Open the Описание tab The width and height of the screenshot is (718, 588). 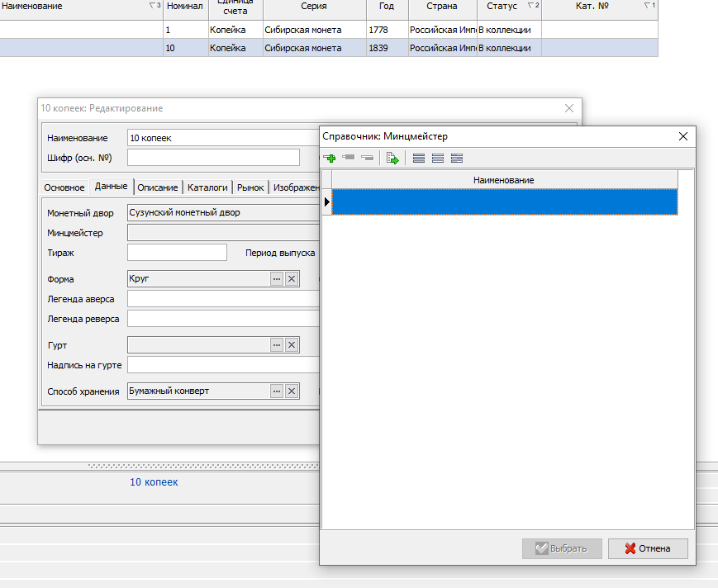pyautogui.click(x=158, y=187)
